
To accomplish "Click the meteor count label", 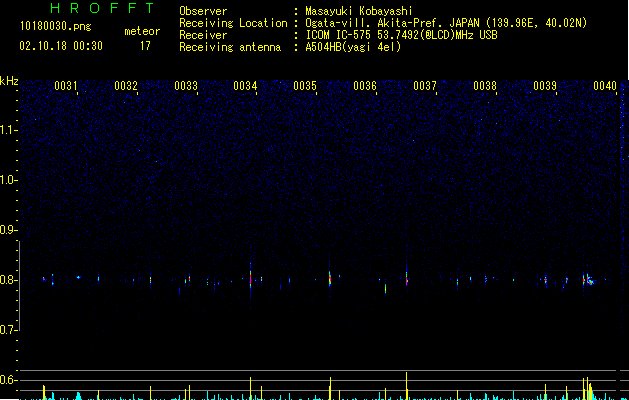I will [142, 31].
